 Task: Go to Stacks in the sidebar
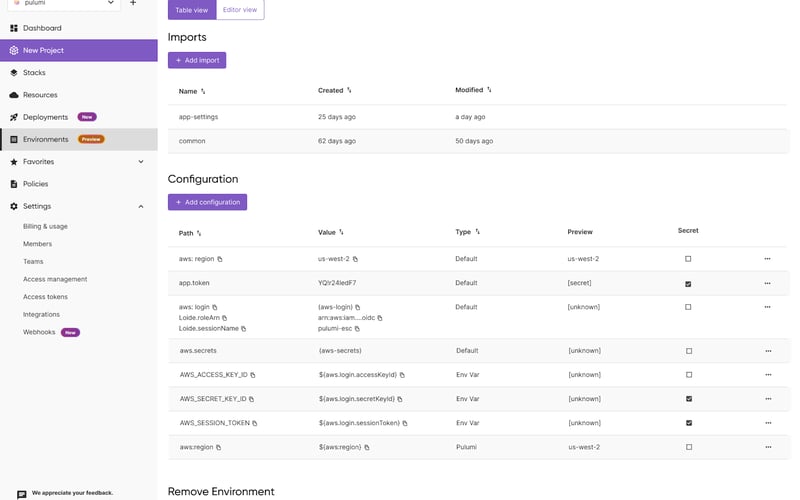tap(79, 72)
